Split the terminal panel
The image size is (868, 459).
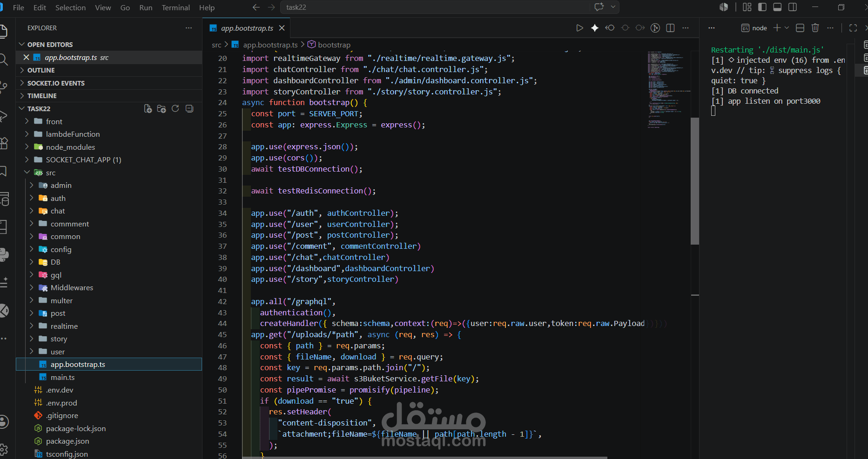[x=800, y=28]
